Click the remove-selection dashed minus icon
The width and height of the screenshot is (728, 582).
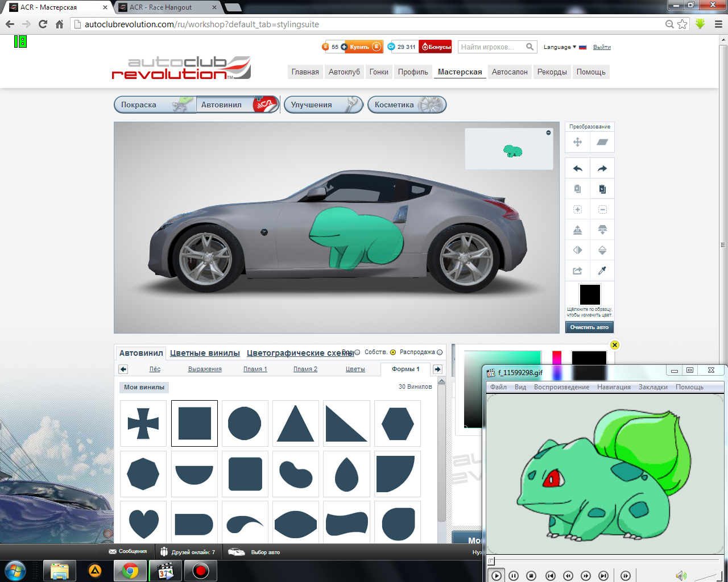tap(602, 209)
